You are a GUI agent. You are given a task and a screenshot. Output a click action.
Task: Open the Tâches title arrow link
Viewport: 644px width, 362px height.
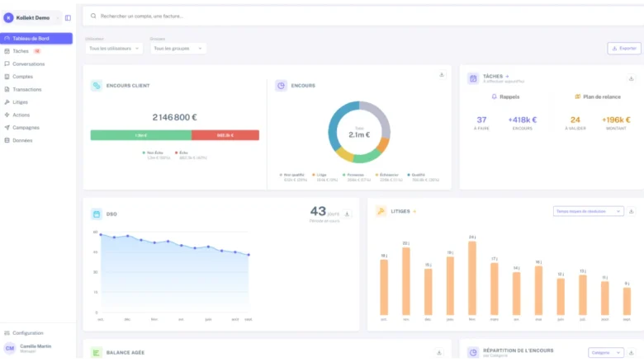tap(507, 76)
